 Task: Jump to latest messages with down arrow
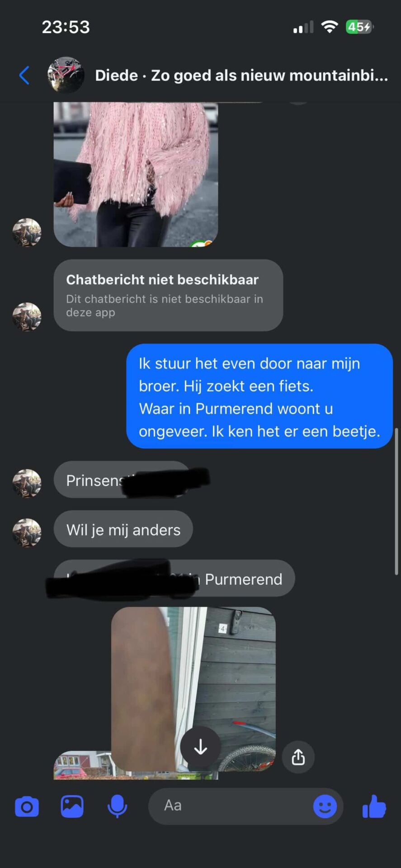(x=201, y=747)
